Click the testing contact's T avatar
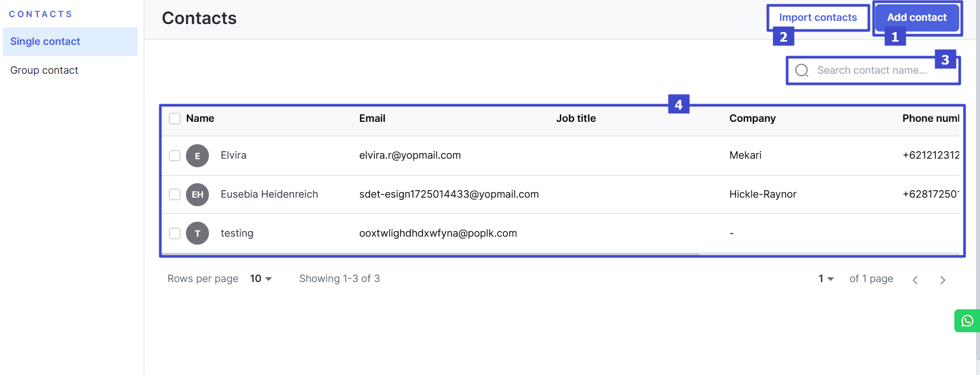The image size is (980, 375). [x=197, y=233]
